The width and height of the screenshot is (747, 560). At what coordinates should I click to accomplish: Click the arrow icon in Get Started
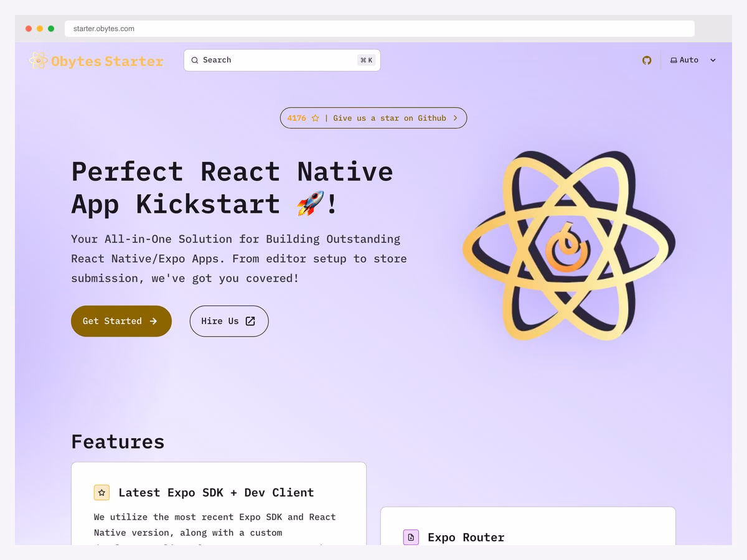pyautogui.click(x=153, y=321)
